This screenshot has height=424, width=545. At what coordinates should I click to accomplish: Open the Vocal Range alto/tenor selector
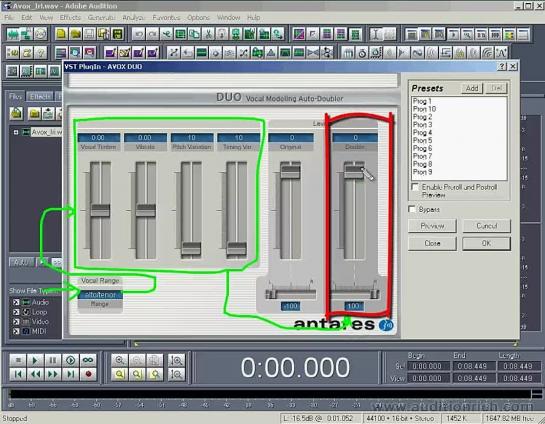100,295
